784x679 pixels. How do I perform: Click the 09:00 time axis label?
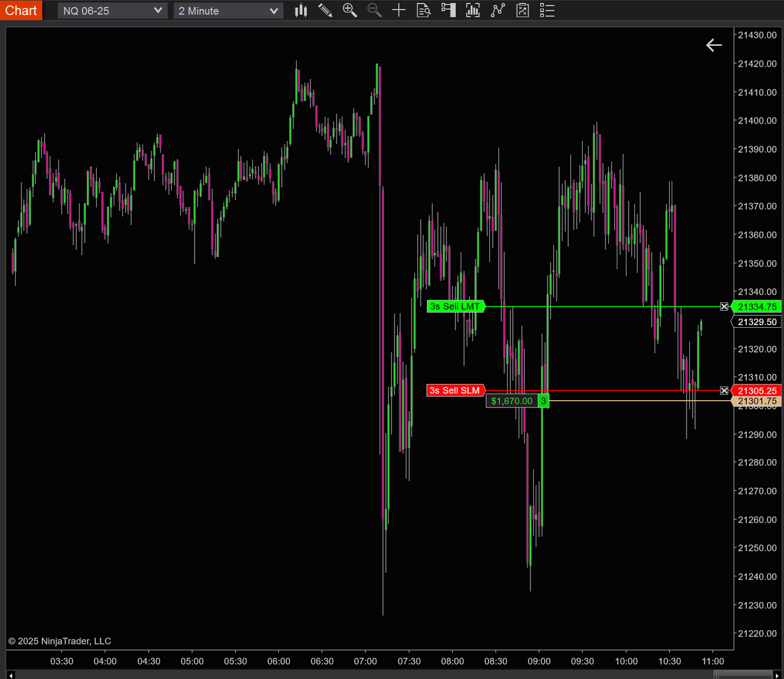539,661
